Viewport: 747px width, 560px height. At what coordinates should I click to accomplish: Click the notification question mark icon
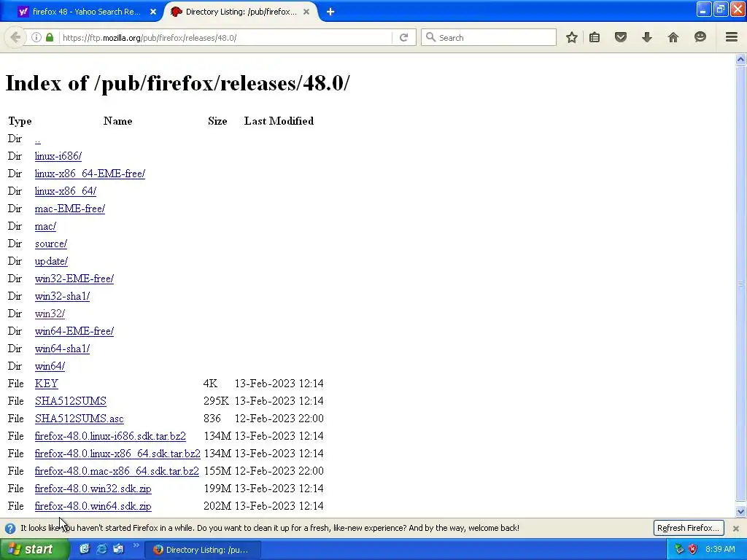pos(10,528)
